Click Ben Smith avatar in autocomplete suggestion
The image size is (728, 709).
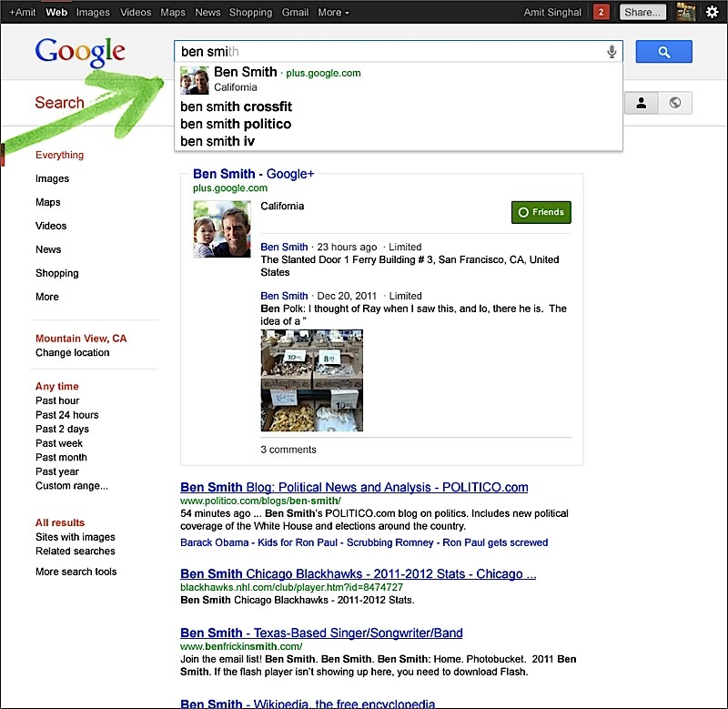194,80
